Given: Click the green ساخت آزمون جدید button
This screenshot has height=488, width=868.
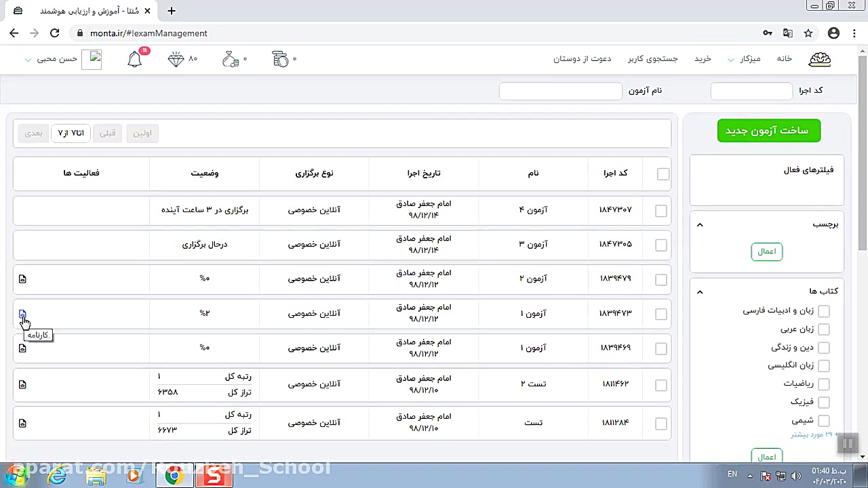Looking at the screenshot, I should (x=768, y=130).
